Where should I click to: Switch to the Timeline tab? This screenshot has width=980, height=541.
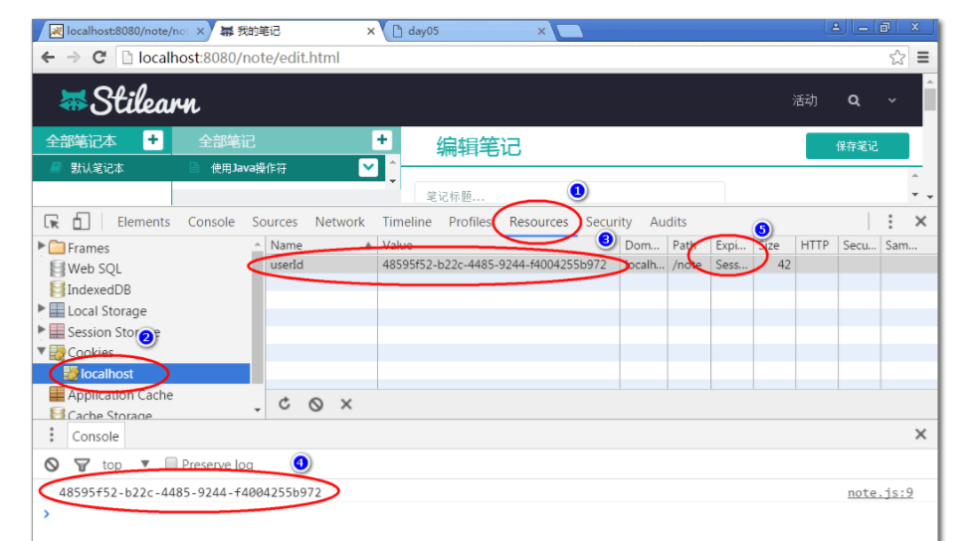(407, 222)
